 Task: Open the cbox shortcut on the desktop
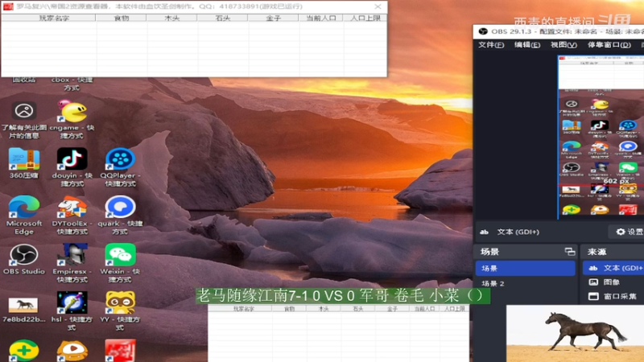coord(72,84)
